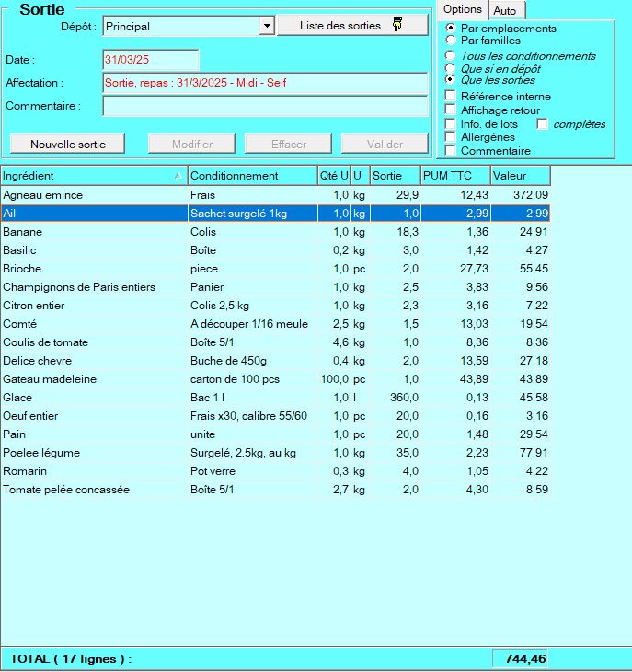Click the Conditionnement column header
The width and height of the screenshot is (632, 672).
(x=251, y=176)
